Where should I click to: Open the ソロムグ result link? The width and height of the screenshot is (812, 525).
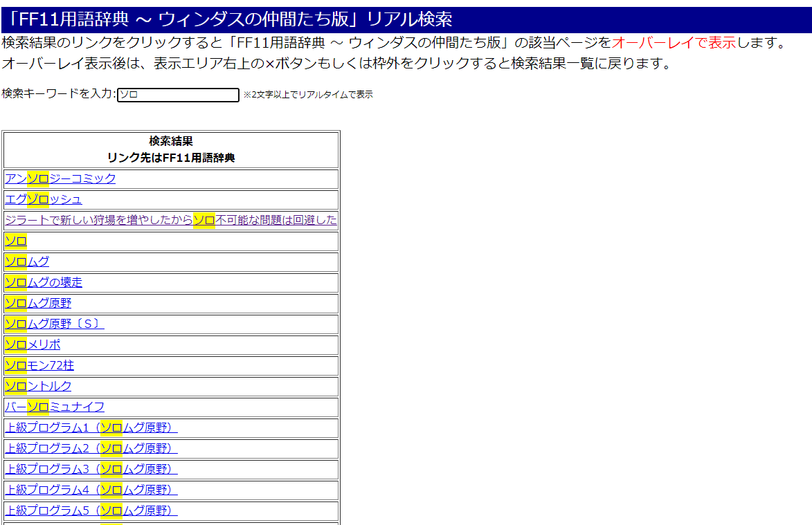(x=27, y=261)
